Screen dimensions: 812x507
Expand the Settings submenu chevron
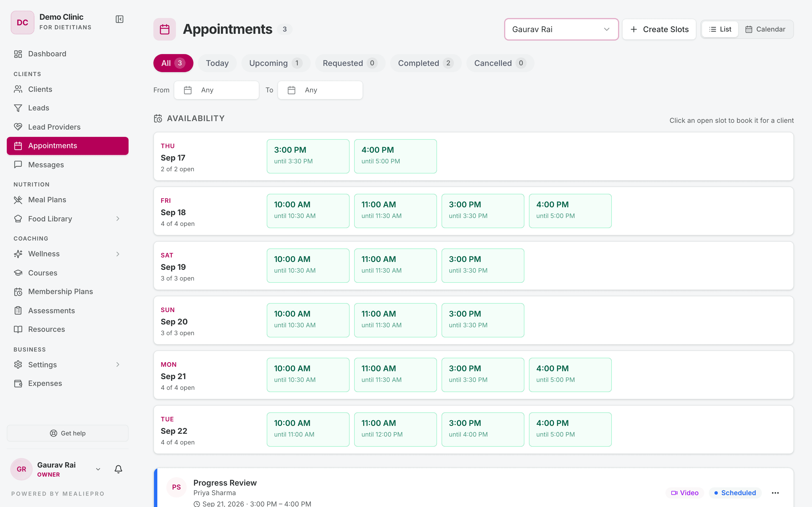tap(118, 364)
